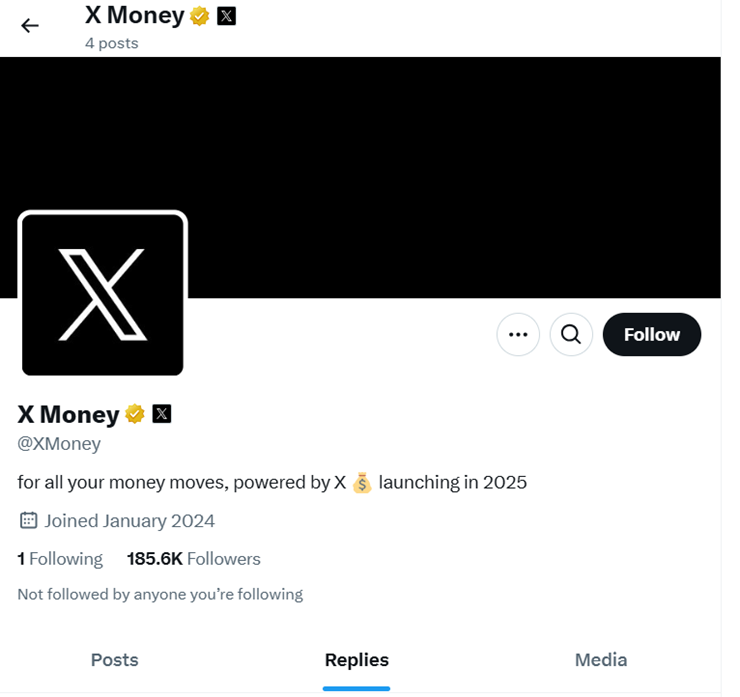Image resolution: width=740 pixels, height=697 pixels.
Task: Click the "Not followed by anyone" notice
Action: (160, 594)
